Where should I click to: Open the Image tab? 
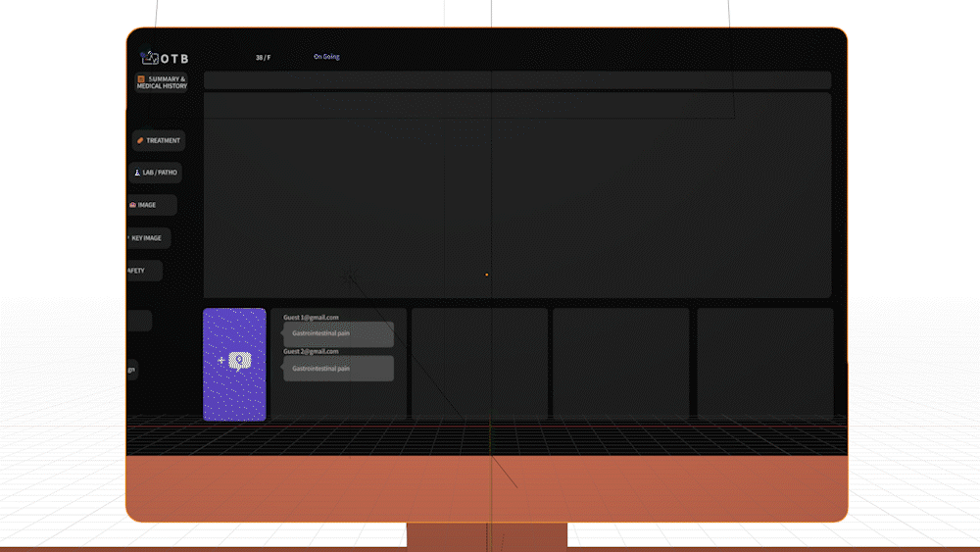pos(152,205)
